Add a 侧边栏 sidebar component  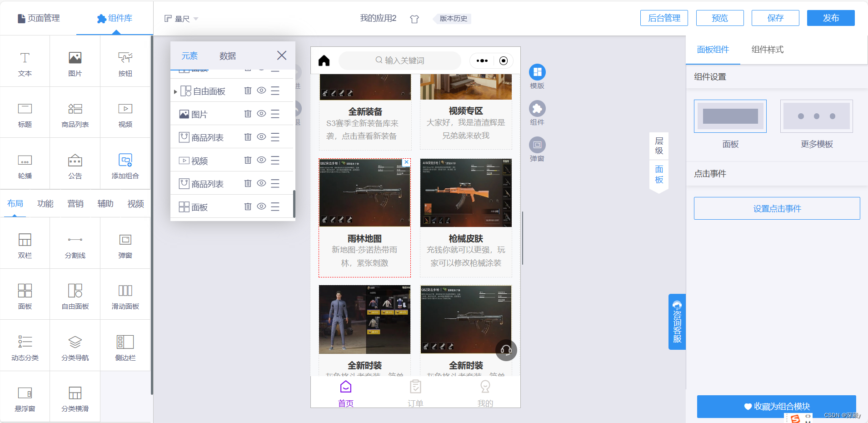pos(125,348)
